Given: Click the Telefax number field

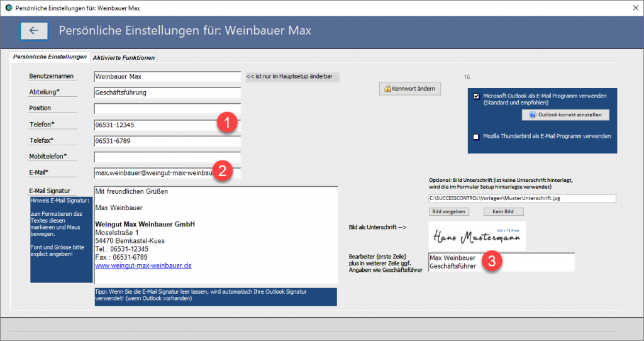Looking at the screenshot, I should (167, 140).
